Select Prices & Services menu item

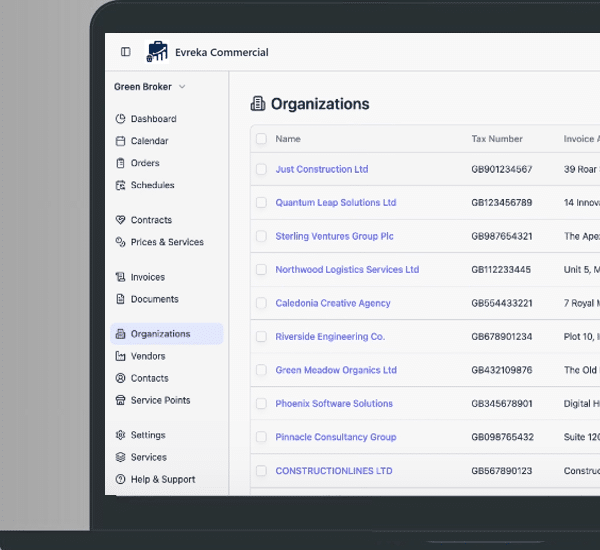[x=166, y=242]
